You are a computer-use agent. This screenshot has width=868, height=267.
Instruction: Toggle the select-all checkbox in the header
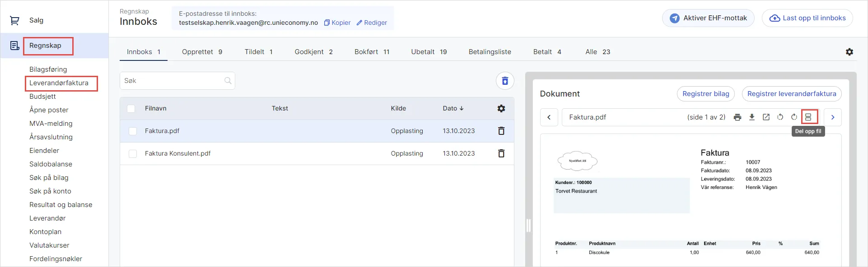131,108
